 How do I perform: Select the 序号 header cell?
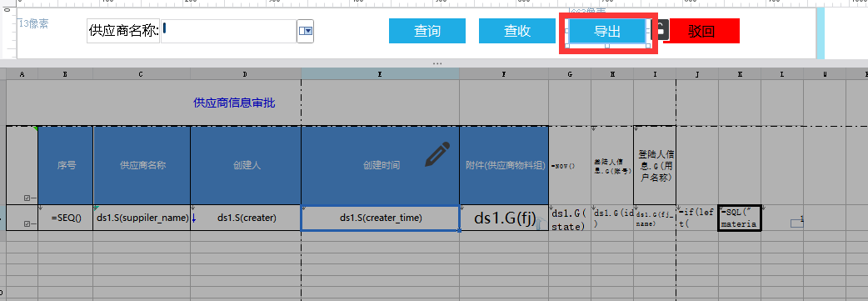(66, 165)
